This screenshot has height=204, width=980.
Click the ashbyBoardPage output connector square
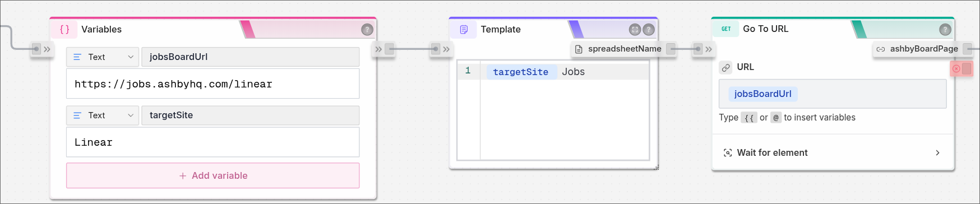pos(968,49)
